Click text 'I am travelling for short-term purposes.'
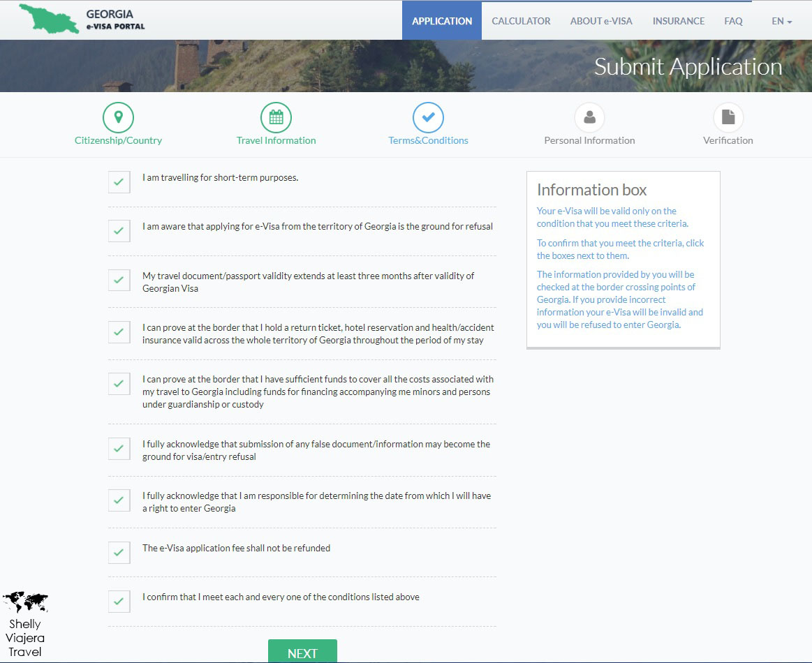The image size is (812, 663). pos(220,177)
